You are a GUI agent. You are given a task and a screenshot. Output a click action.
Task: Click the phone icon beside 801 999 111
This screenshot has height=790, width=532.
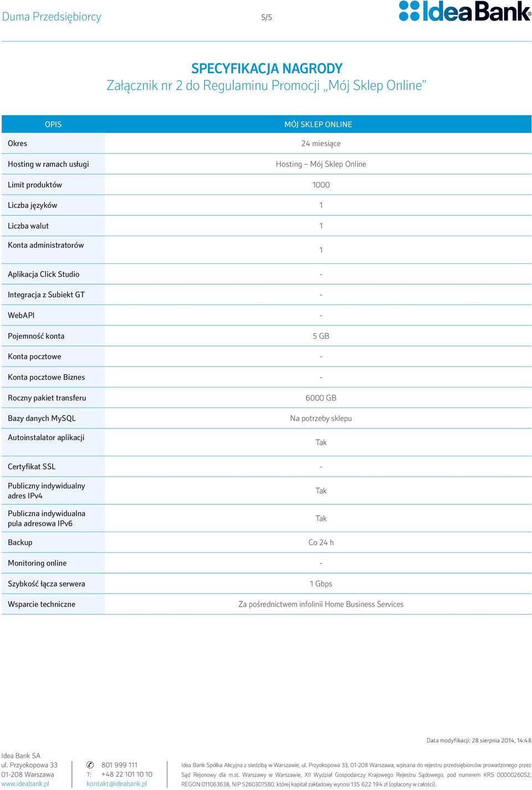point(90,765)
